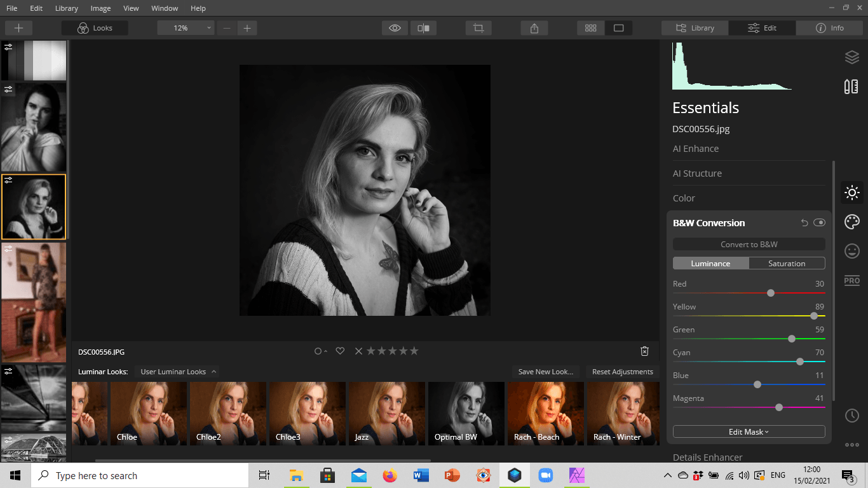The width and height of the screenshot is (868, 488).
Task: Click the Convert to B&W button
Action: (x=749, y=244)
